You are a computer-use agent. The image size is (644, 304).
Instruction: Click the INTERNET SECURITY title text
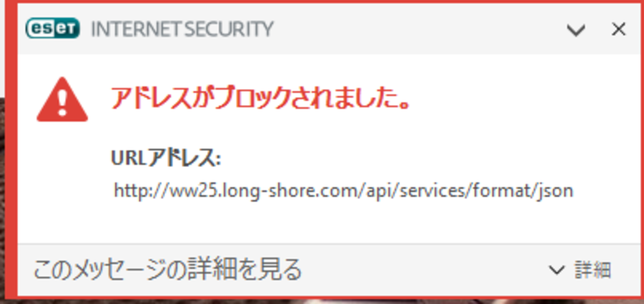tap(182, 29)
